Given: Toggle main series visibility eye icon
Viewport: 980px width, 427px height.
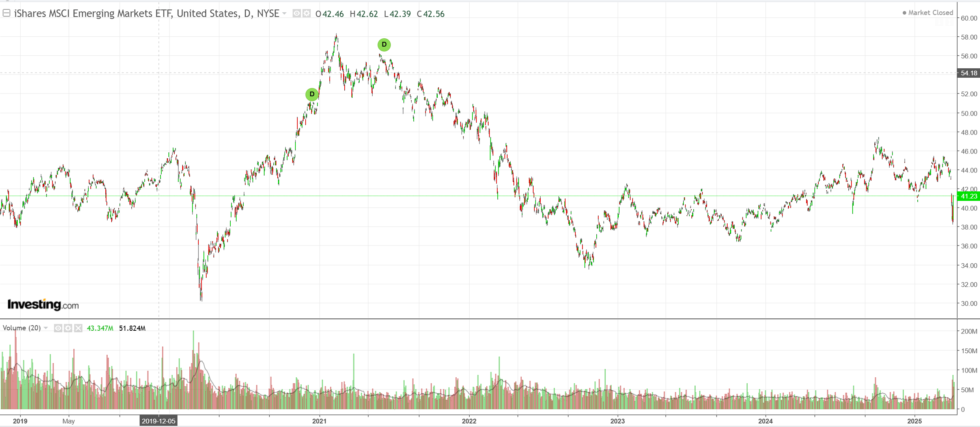Looking at the screenshot, I should (x=297, y=14).
